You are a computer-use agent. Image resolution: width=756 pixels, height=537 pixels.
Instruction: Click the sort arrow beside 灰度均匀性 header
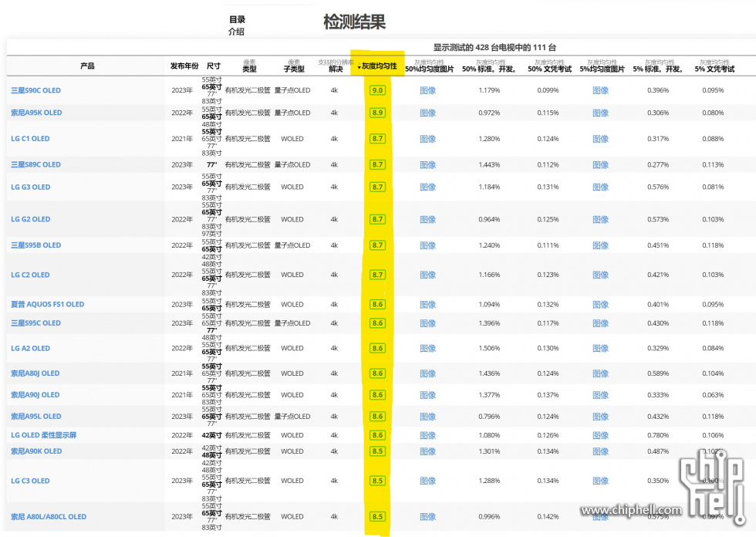359,68
